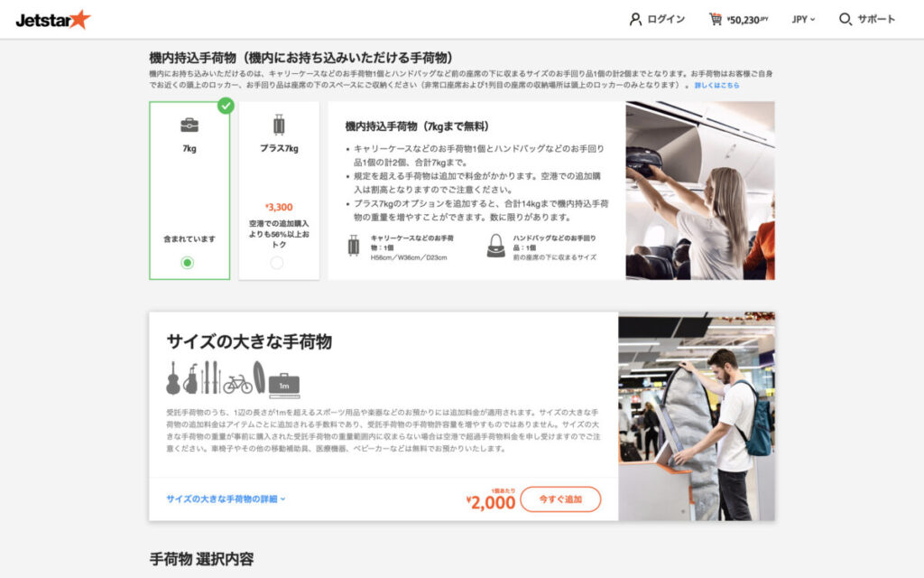924x578 pixels.
Task: Click the green checkmark on the 7kg card
Action: (x=226, y=105)
